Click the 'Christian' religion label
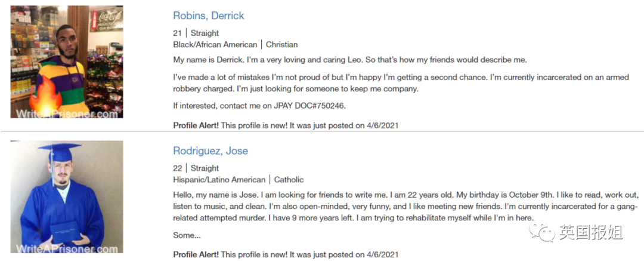The image size is (644, 261). (281, 44)
